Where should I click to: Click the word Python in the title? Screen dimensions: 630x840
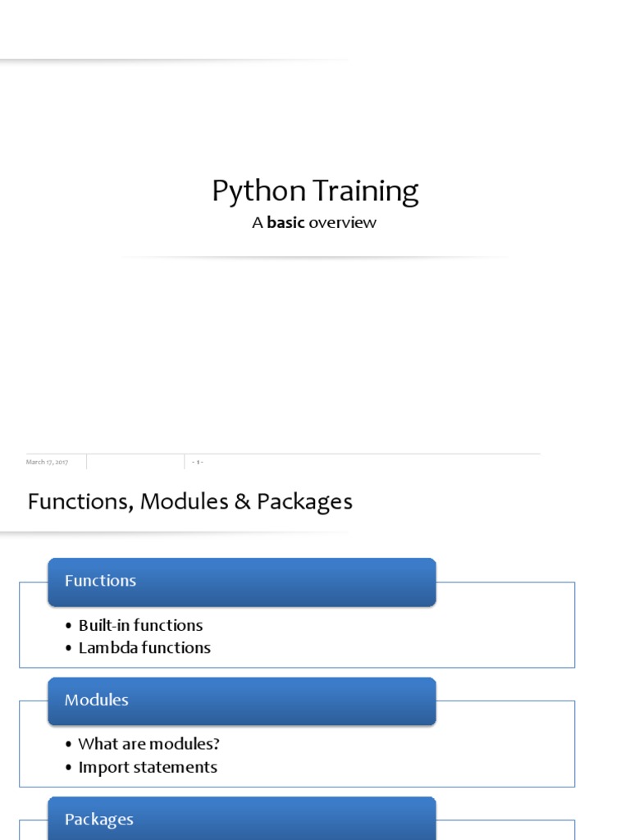coord(253,191)
